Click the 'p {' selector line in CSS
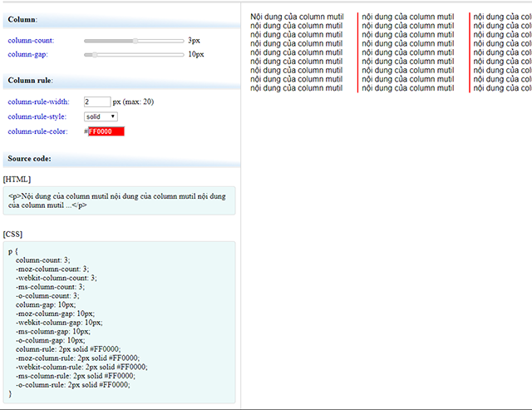The image size is (532, 410). click(13, 251)
